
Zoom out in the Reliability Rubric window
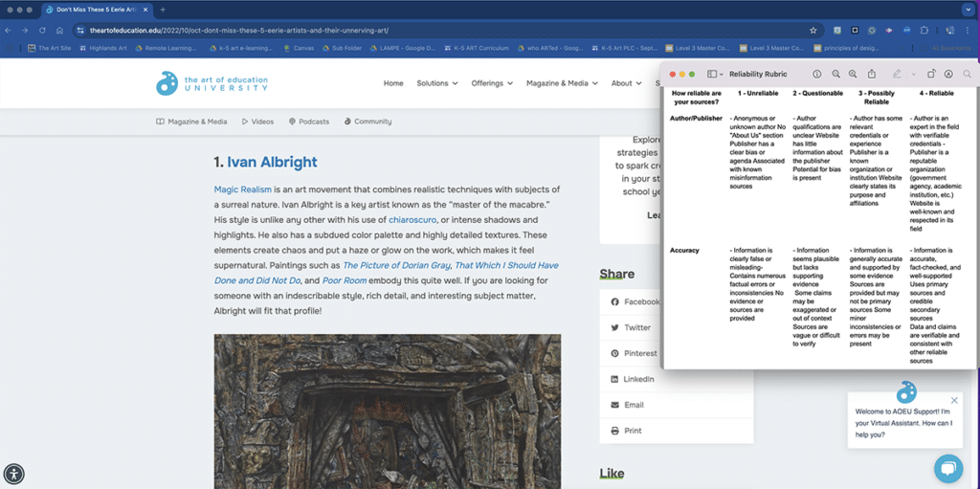835,74
